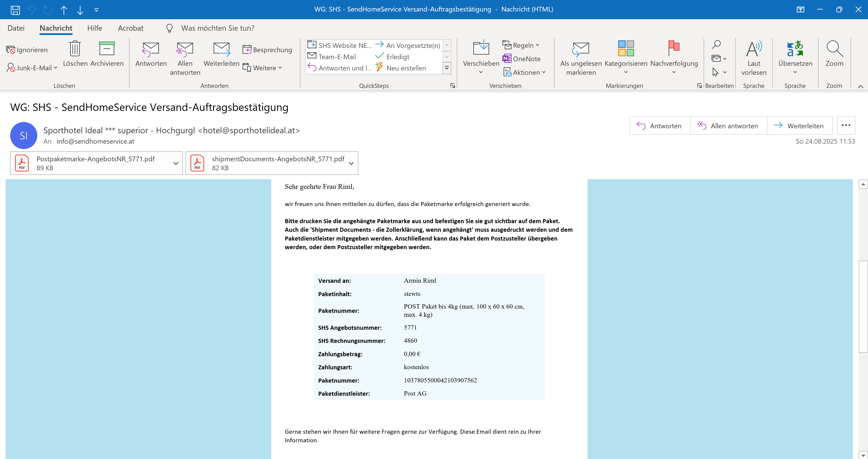
Task: Expand options arrow for shipmentDocuments PDF attachment
Action: click(x=351, y=163)
